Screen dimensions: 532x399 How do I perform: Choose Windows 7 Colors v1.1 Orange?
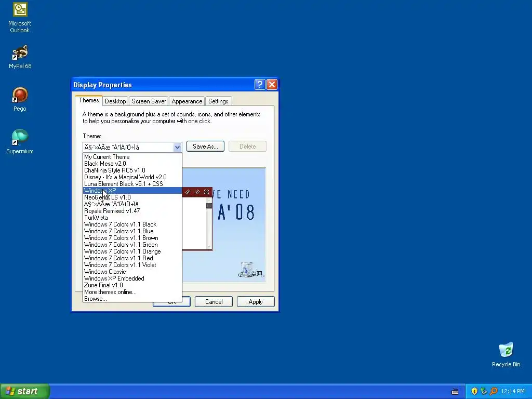tap(132, 251)
